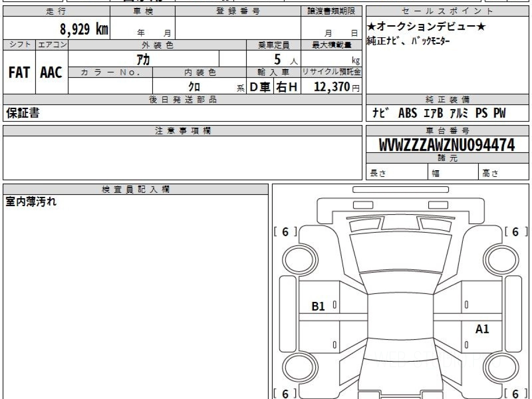Click the 乗車定員 header
532x399 pixels.
(274, 45)
